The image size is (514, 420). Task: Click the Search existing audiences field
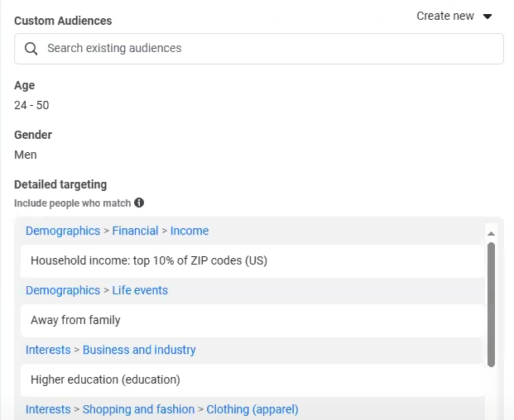(x=258, y=49)
